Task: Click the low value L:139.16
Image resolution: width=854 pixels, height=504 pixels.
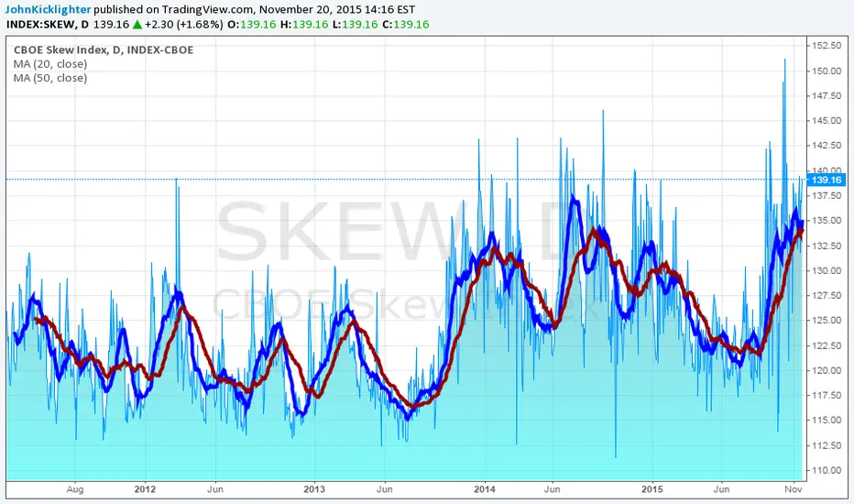Action: pos(355,25)
